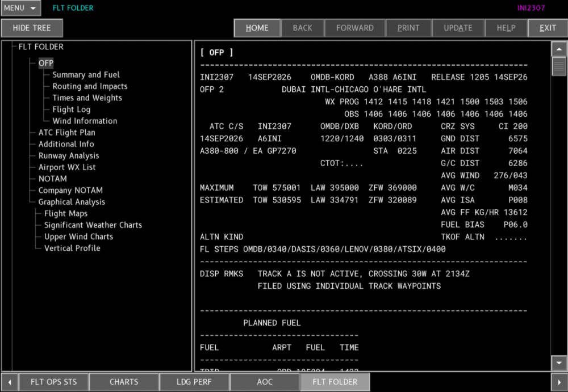Open Summary and Fuel in tree
Image resolution: width=568 pixels, height=392 pixels.
(x=86, y=74)
